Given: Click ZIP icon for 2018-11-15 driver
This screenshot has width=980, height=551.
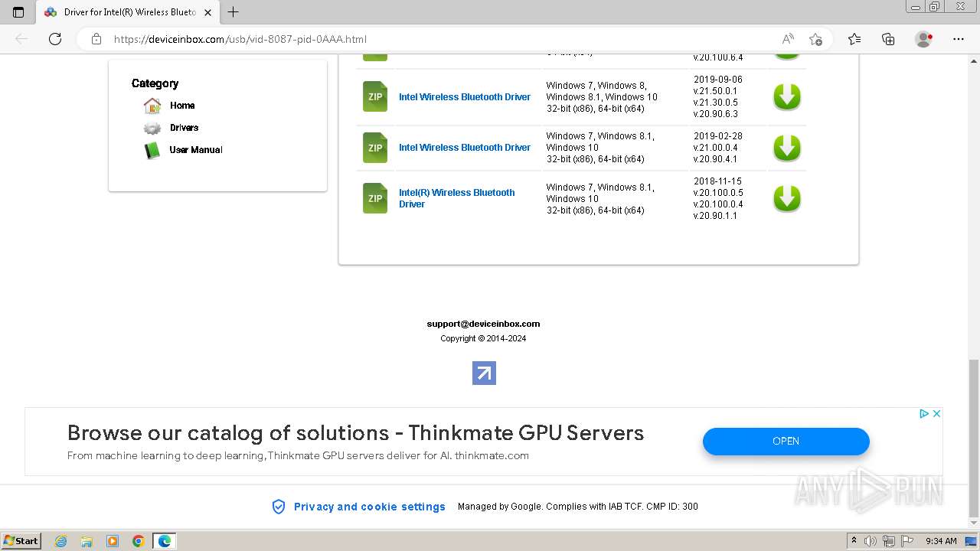Looking at the screenshot, I should [375, 198].
